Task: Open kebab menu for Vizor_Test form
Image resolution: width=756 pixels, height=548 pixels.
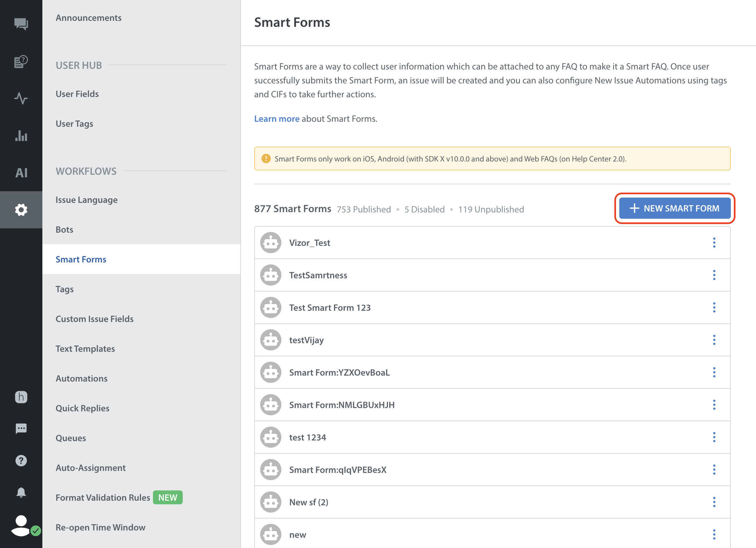Action: point(714,243)
